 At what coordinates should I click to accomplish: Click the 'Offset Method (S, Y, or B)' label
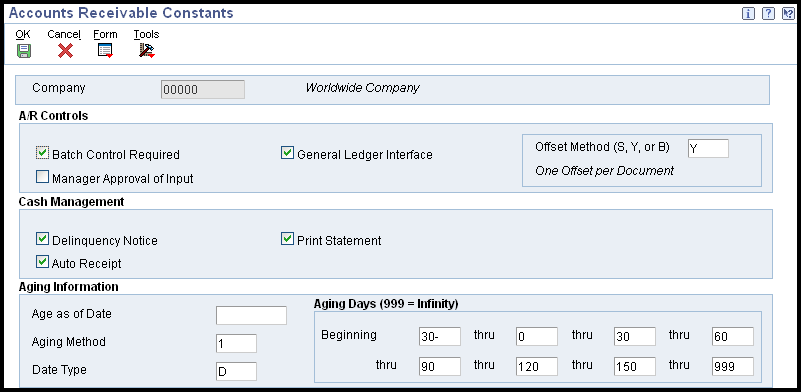click(602, 147)
